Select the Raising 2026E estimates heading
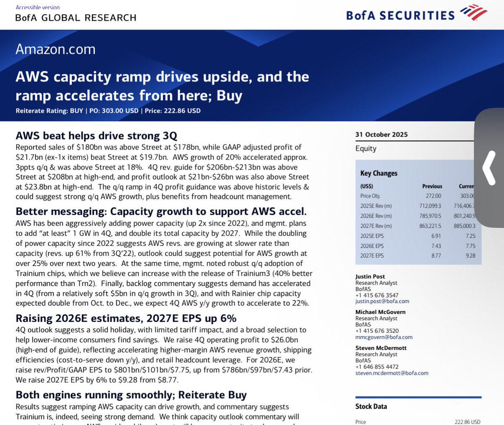Screen dimensions: 504x425 pos(126,318)
